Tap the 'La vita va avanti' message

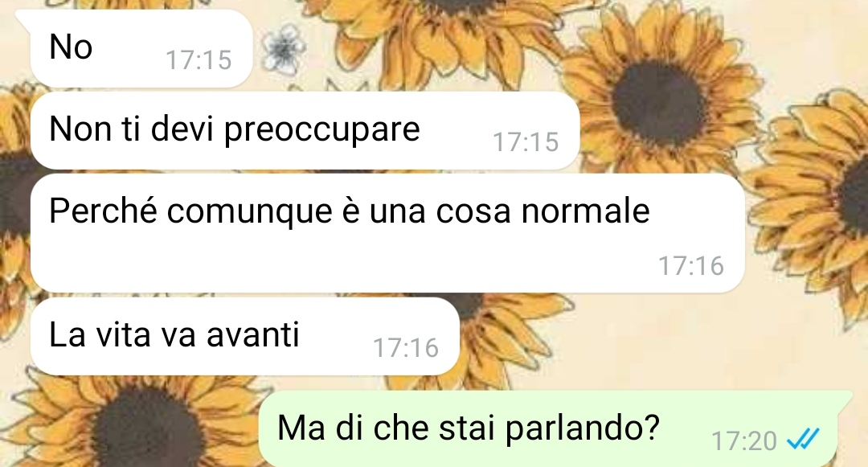pyautogui.click(x=244, y=337)
